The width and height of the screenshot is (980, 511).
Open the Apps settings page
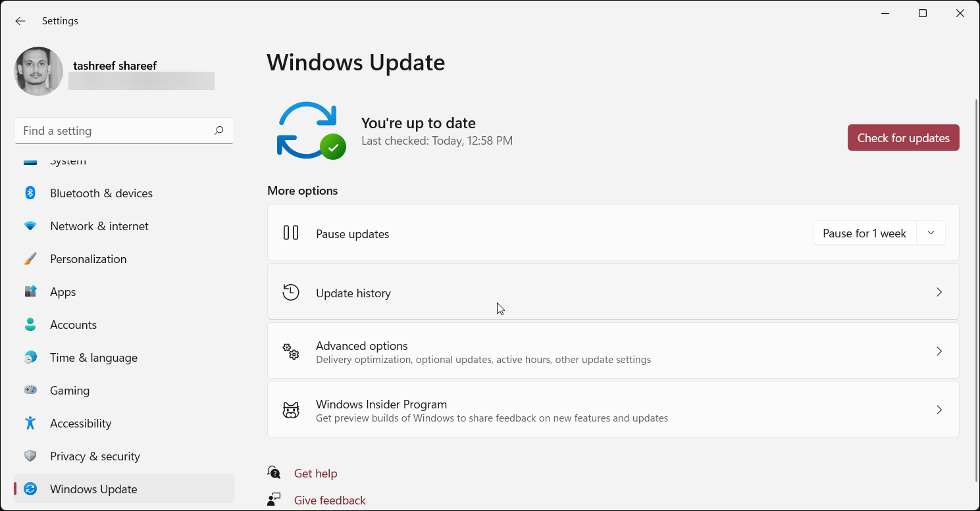124,291
